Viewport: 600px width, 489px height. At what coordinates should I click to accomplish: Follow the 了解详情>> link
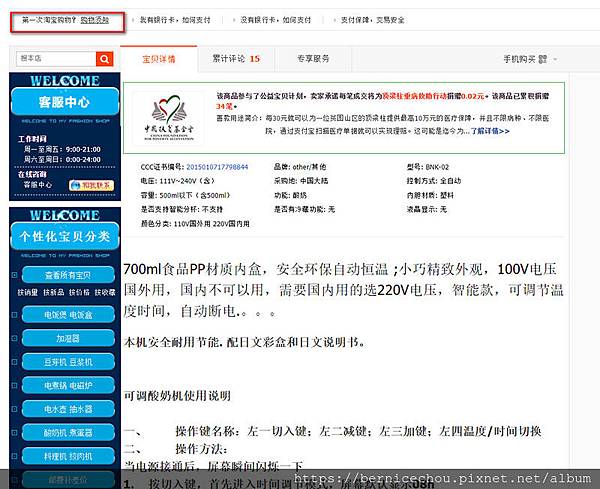tap(490, 131)
